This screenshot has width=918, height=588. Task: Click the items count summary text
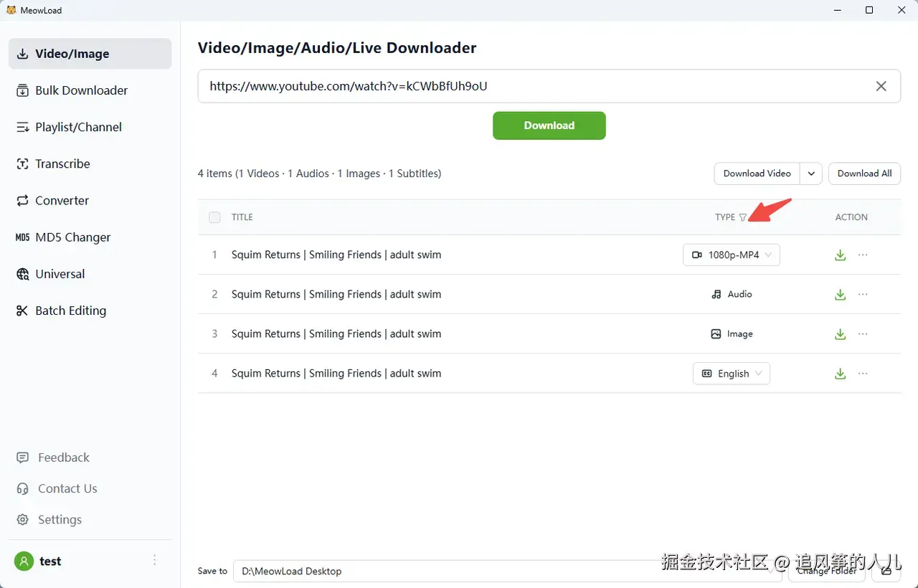coord(319,174)
